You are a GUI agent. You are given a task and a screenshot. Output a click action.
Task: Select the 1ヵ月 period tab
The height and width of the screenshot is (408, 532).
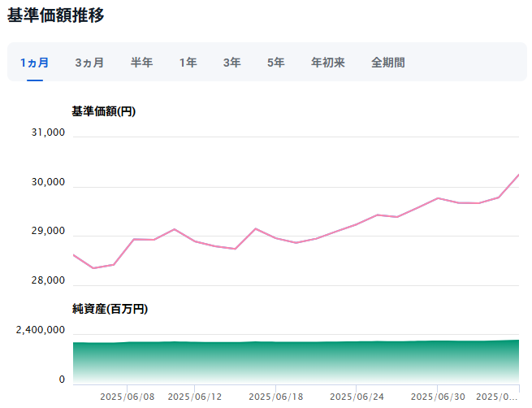click(x=35, y=63)
